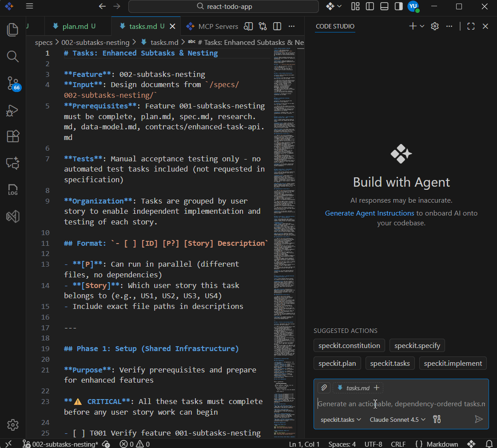
Task: Open the speckit.tasks agent dropdown
Action: coord(340,419)
